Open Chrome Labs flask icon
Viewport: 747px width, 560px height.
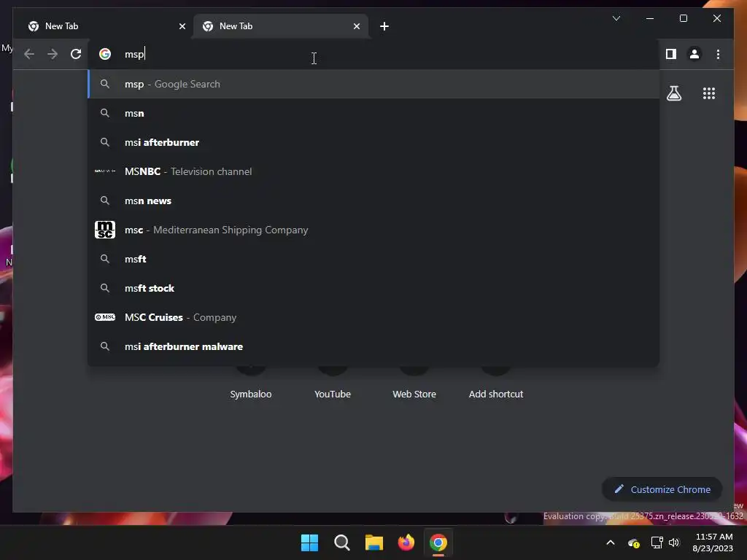673,93
